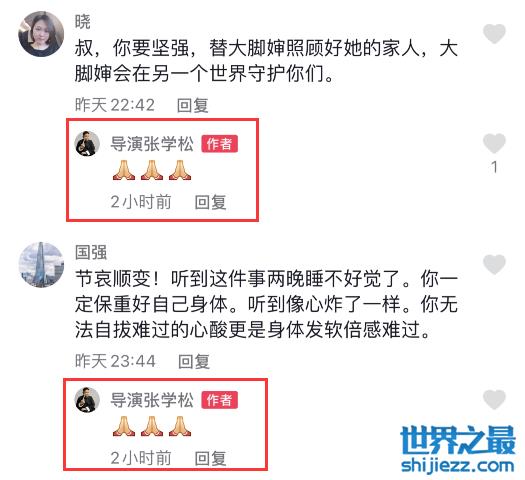The image size is (525, 480).
Task: Open 晓's profile avatar
Action: 41,34
